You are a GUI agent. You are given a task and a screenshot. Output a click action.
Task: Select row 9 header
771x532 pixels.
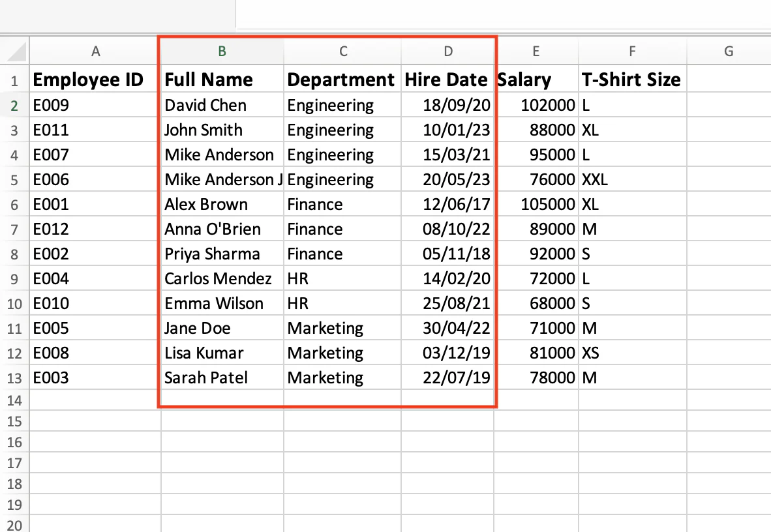pos(14,279)
